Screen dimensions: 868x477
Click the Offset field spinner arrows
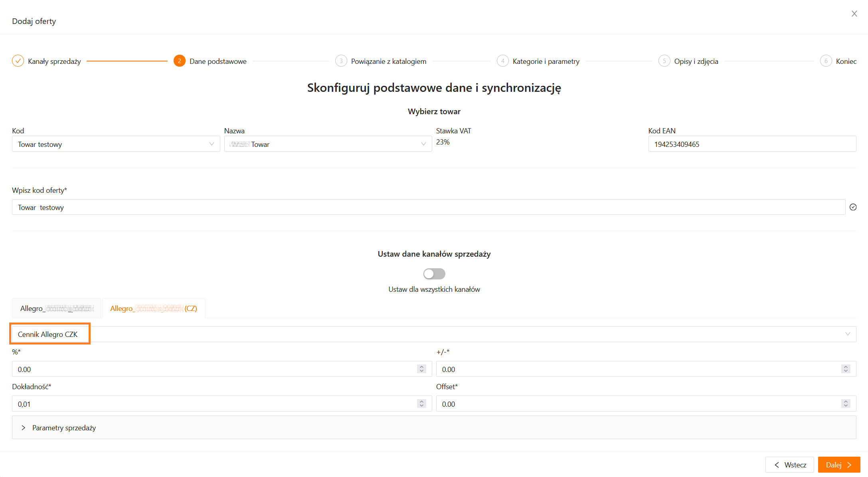[845, 404]
